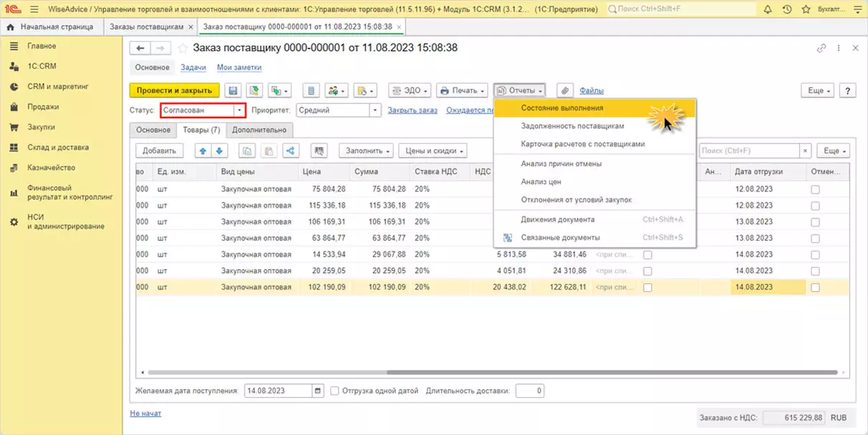
Task: Click the calendar icon in desired arrival date
Action: click(317, 391)
